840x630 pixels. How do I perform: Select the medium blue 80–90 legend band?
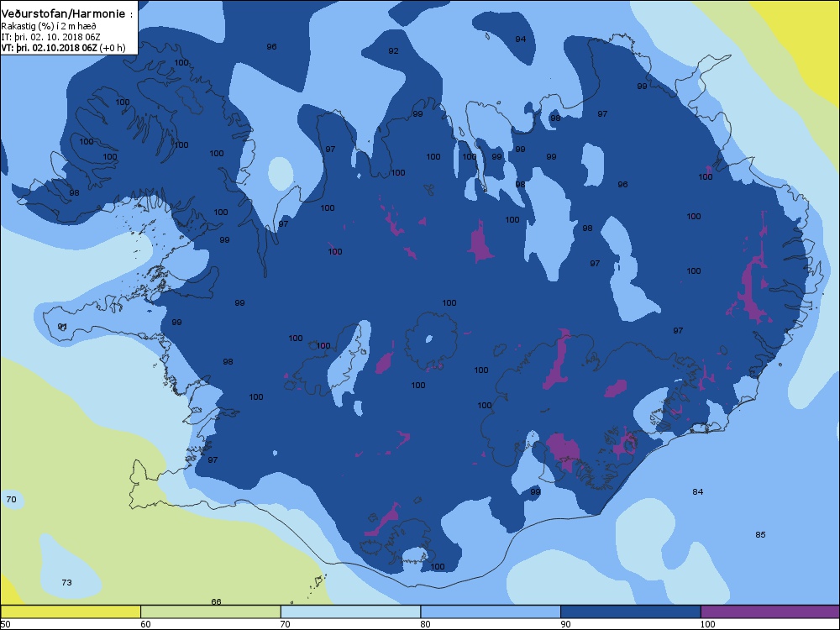491,612
